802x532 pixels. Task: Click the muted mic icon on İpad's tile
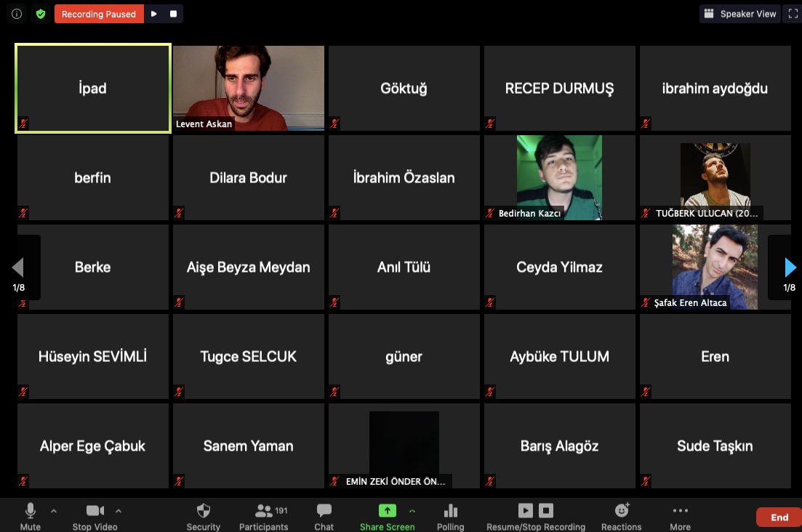(x=23, y=123)
